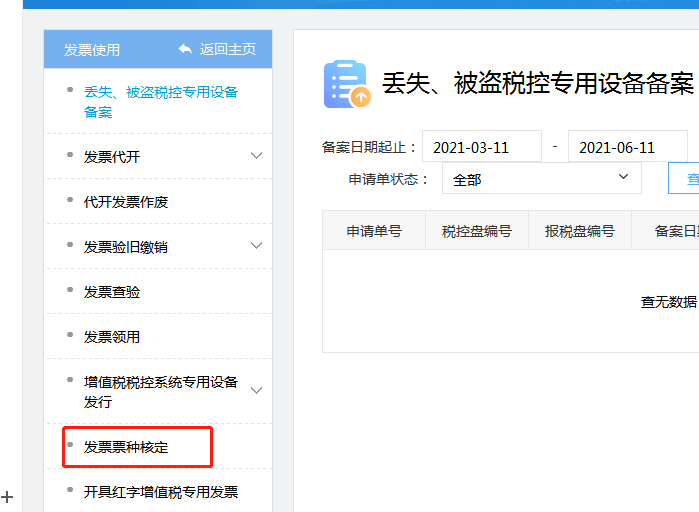Expand 增值税税控系统专用设备发行 chevron
Image resolution: width=699 pixels, height=512 pixels.
pos(256,391)
